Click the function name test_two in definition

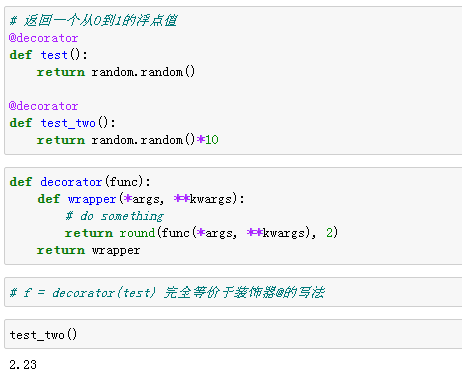click(68, 123)
